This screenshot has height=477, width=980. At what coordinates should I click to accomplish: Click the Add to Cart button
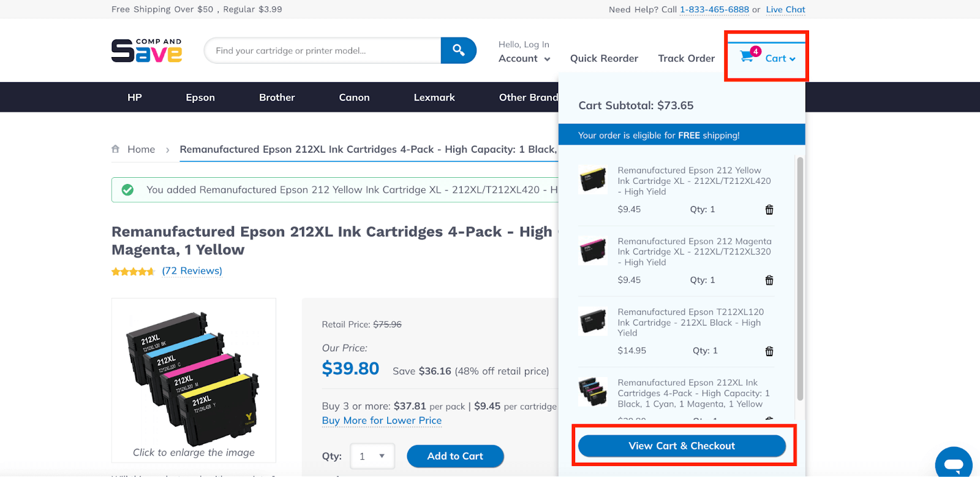(x=454, y=456)
